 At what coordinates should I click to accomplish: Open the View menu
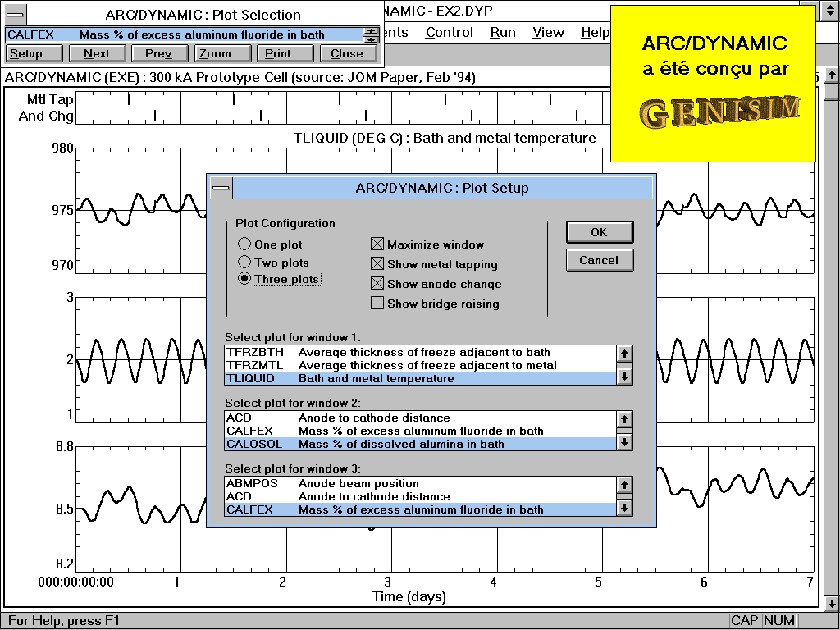tap(548, 33)
